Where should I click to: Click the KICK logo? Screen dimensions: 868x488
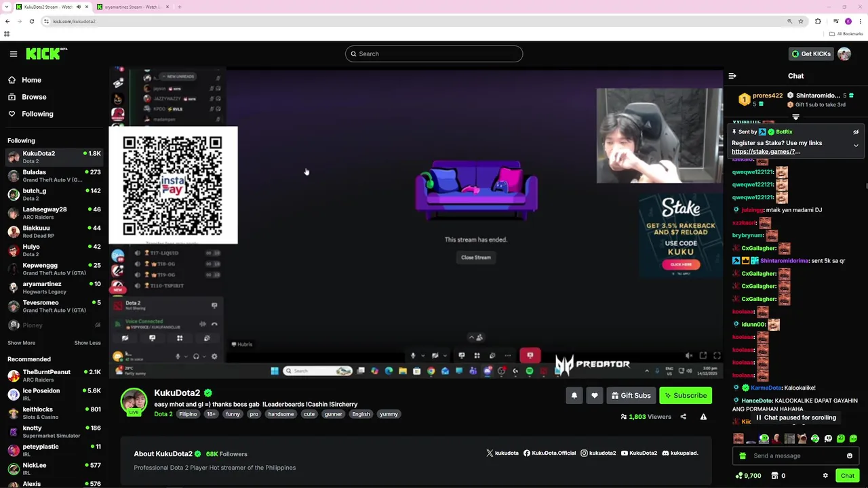tap(46, 54)
